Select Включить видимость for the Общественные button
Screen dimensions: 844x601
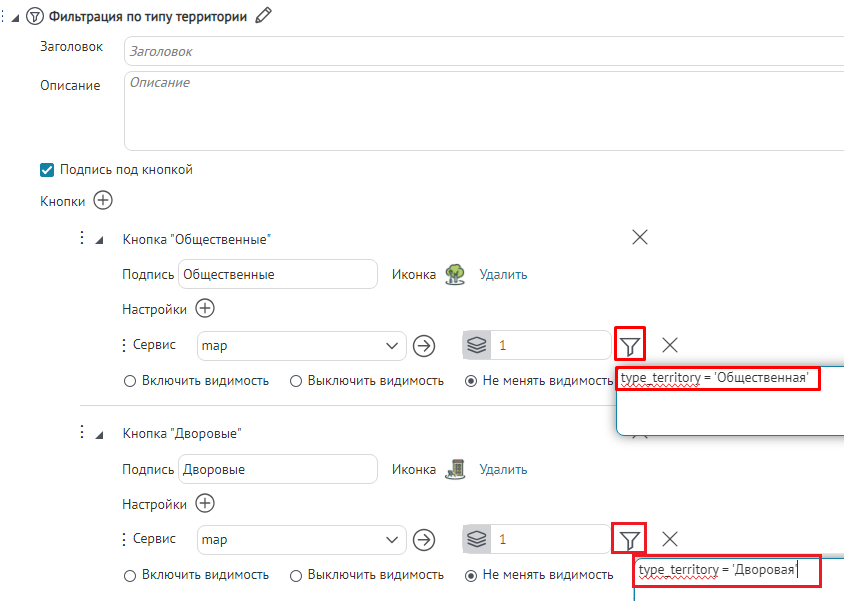(x=129, y=381)
